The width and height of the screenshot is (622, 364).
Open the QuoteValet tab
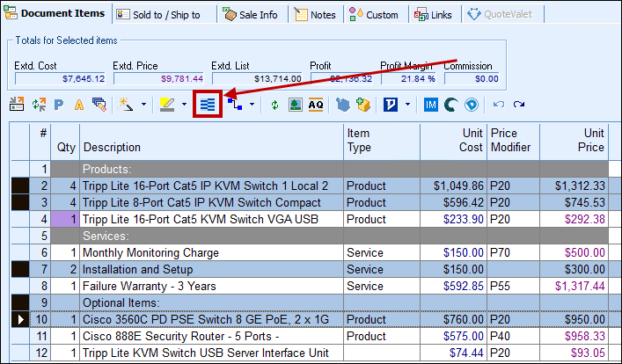tap(502, 14)
